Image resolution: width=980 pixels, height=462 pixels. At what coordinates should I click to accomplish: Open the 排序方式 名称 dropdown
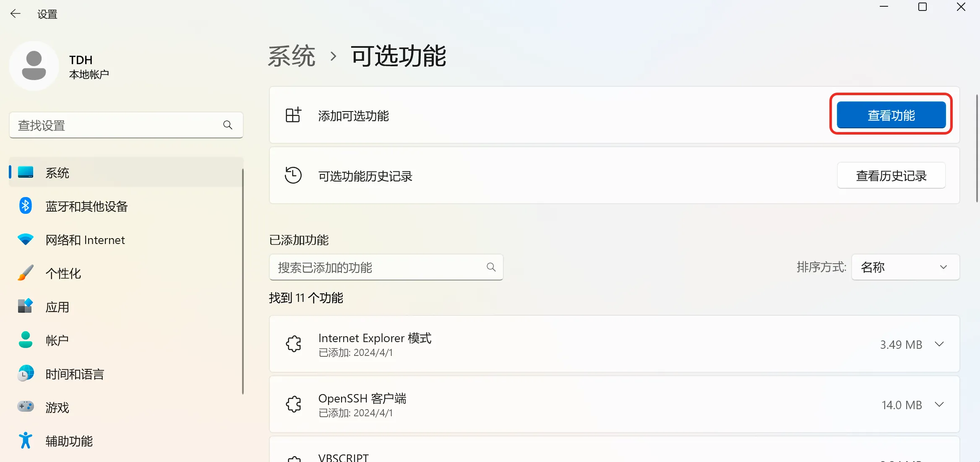click(905, 267)
